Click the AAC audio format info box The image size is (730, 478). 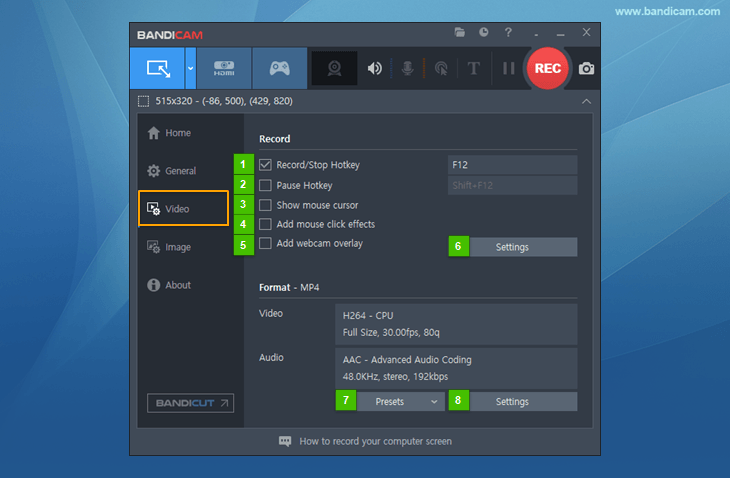point(456,368)
